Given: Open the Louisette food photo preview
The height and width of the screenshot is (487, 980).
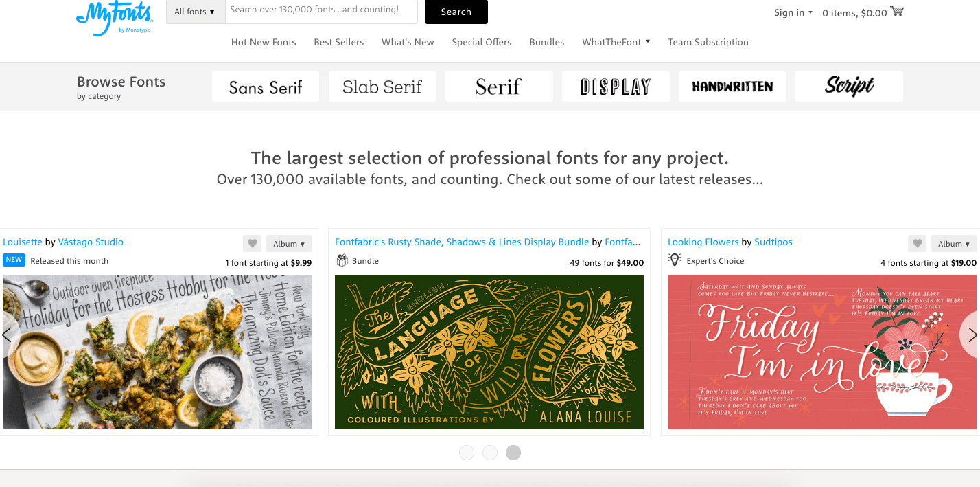Looking at the screenshot, I should (x=157, y=352).
